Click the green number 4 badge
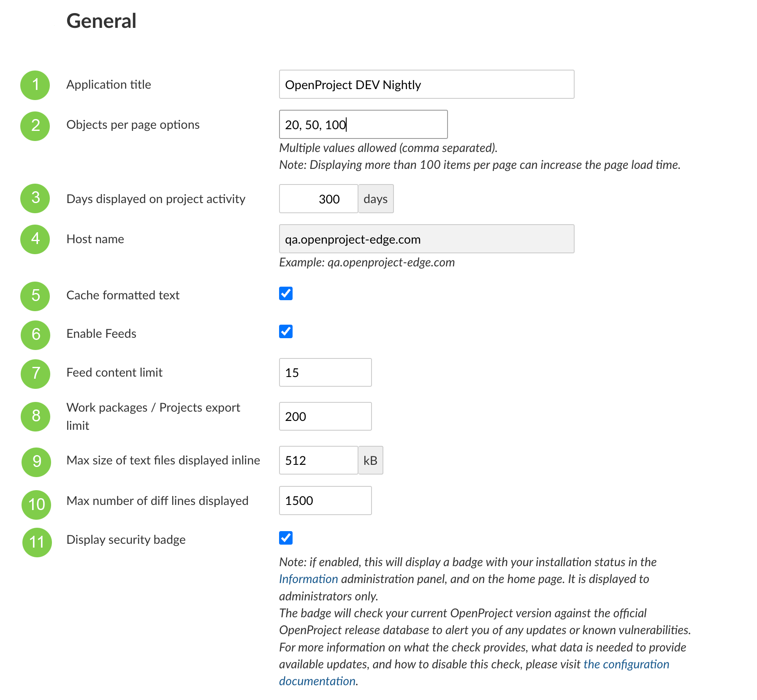Viewport: 757px width, 700px height. tap(35, 239)
